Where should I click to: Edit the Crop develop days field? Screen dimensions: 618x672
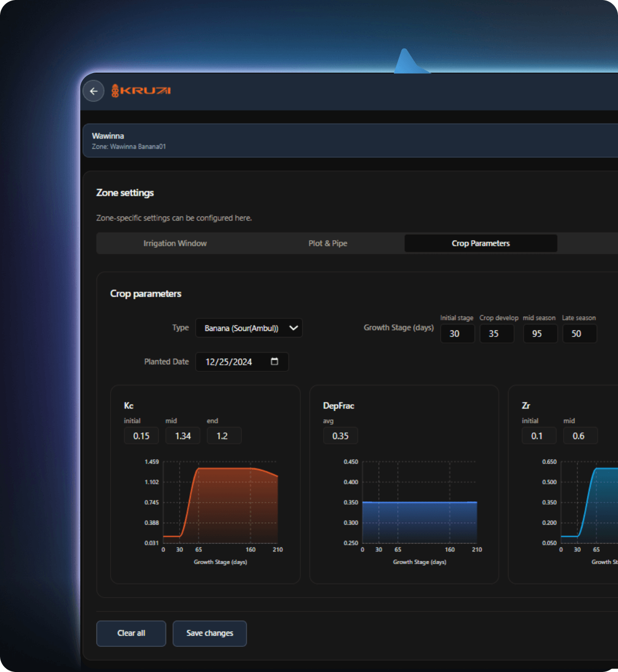click(x=497, y=333)
